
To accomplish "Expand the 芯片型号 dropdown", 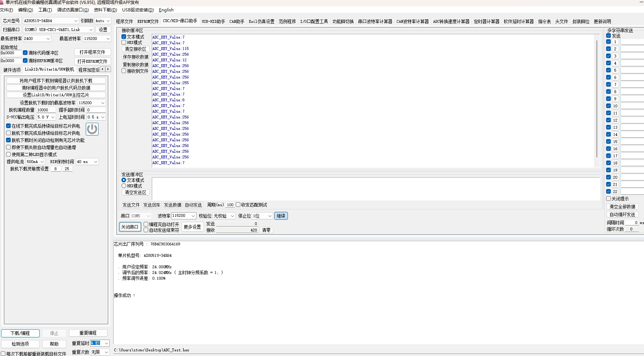I will tap(76, 21).
